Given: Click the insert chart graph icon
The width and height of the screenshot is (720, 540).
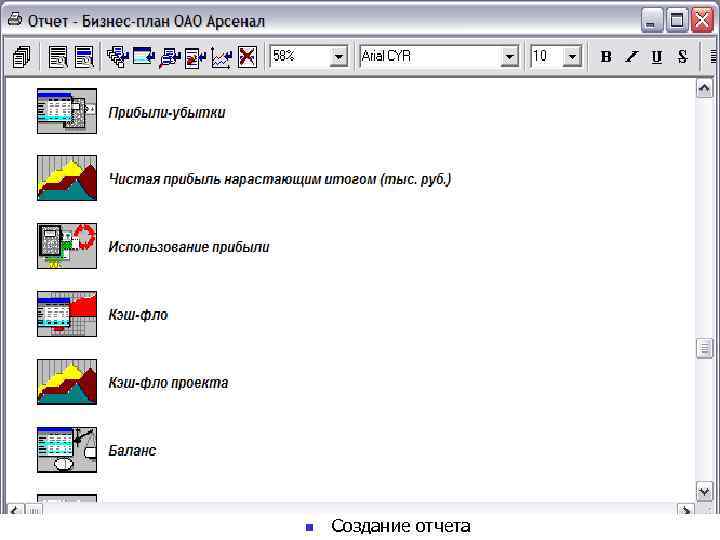Looking at the screenshot, I should tap(221, 58).
